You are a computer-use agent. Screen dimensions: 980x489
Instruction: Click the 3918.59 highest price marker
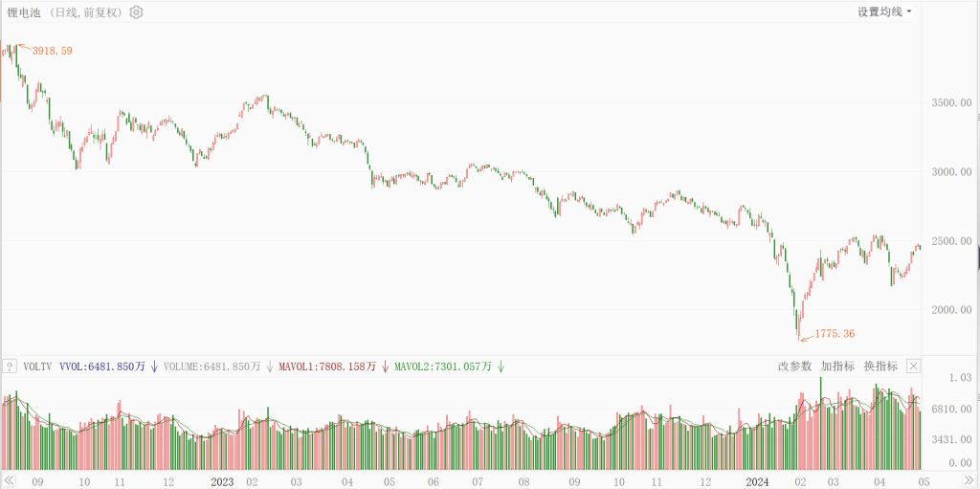[52, 50]
